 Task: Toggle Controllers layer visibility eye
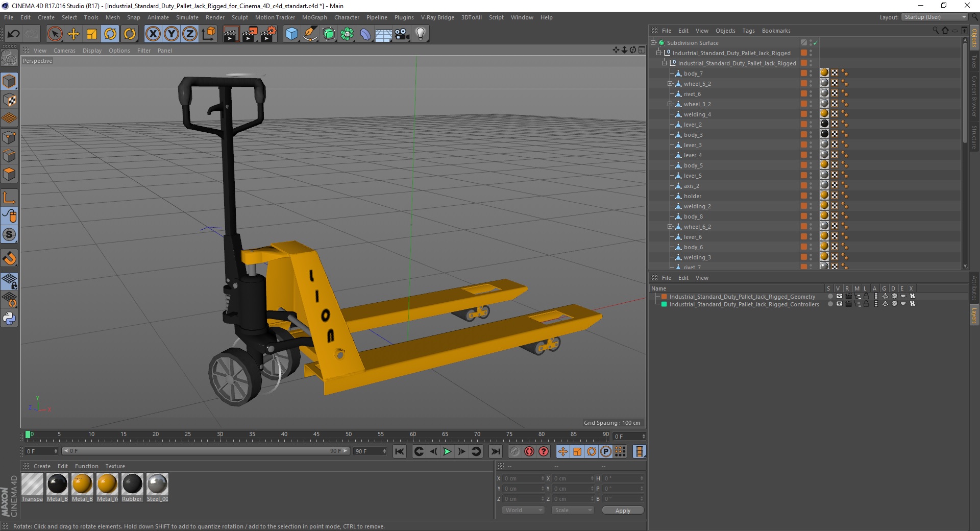839,304
